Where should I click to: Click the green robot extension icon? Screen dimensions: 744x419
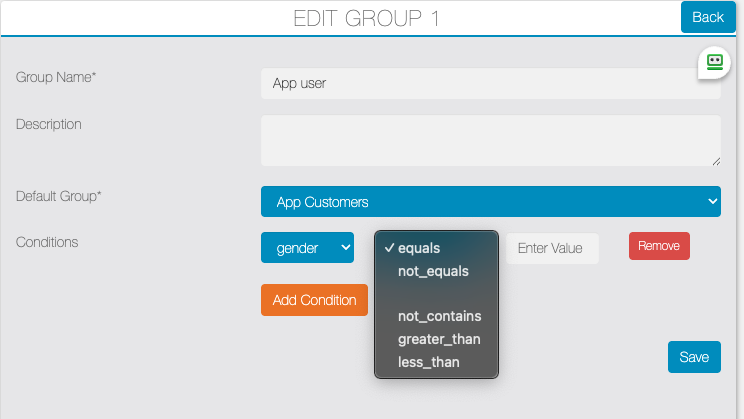click(714, 62)
